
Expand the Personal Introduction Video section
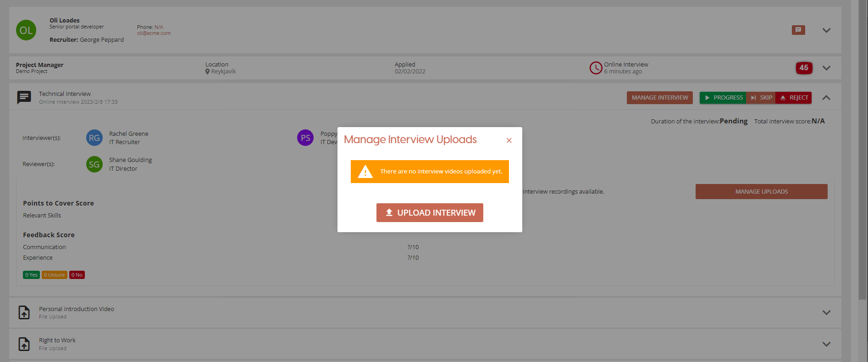click(x=826, y=312)
